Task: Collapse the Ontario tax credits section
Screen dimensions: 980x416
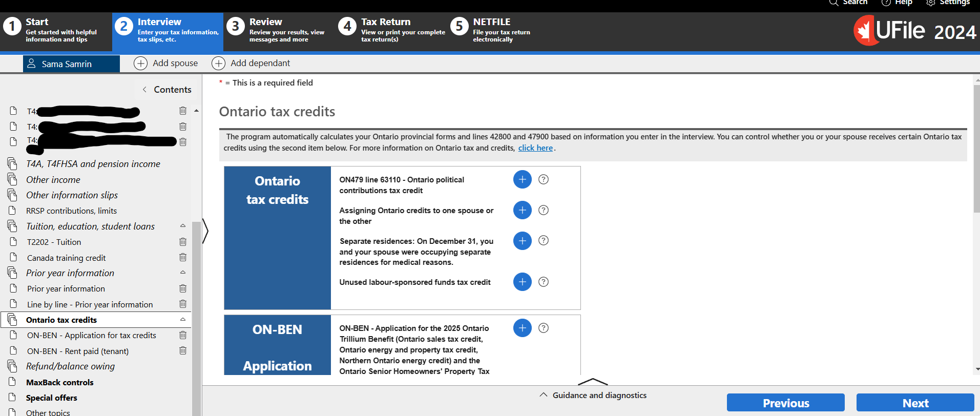Action: 183,320
